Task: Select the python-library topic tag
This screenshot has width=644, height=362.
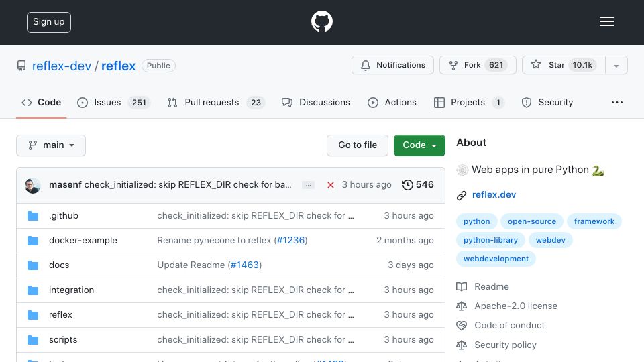Action: [x=490, y=240]
